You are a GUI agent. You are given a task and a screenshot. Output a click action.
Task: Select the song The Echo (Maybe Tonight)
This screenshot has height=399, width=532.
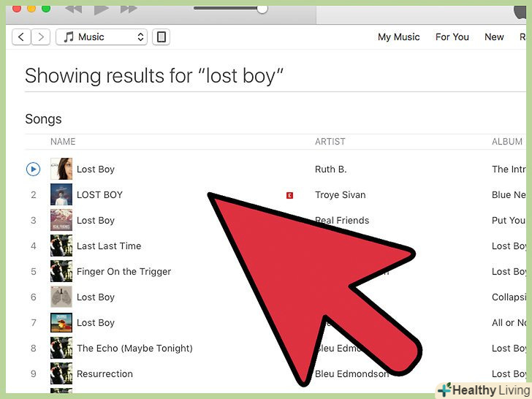click(134, 349)
